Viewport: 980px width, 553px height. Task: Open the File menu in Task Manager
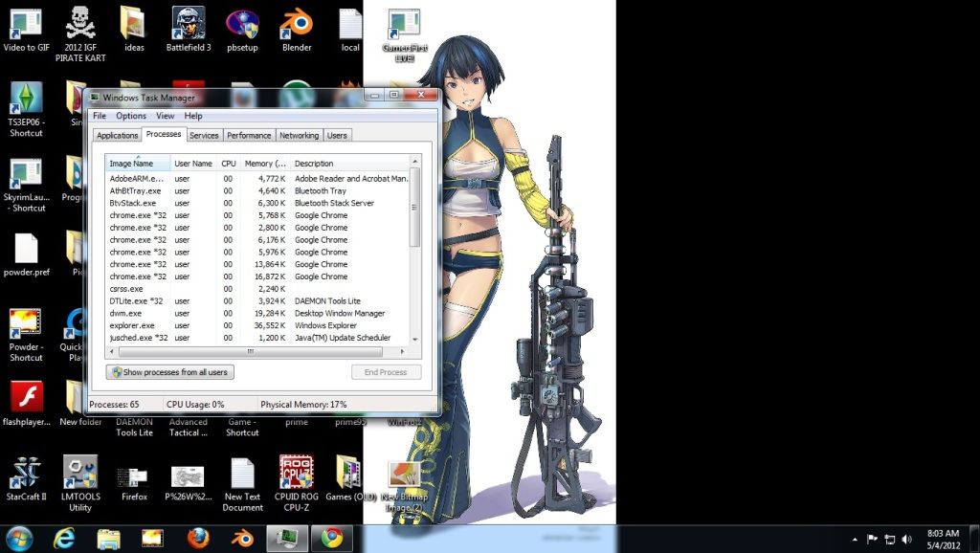[100, 116]
